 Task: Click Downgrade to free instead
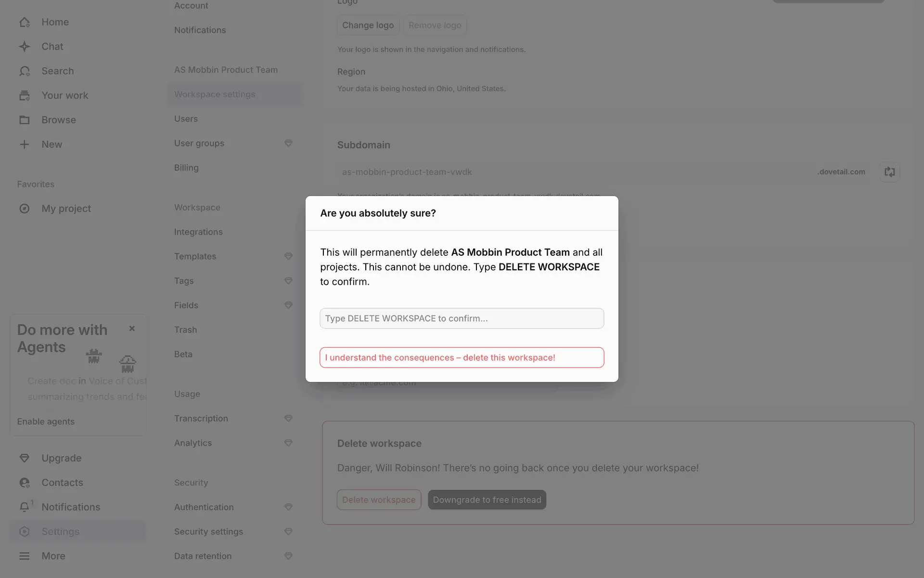(487, 499)
